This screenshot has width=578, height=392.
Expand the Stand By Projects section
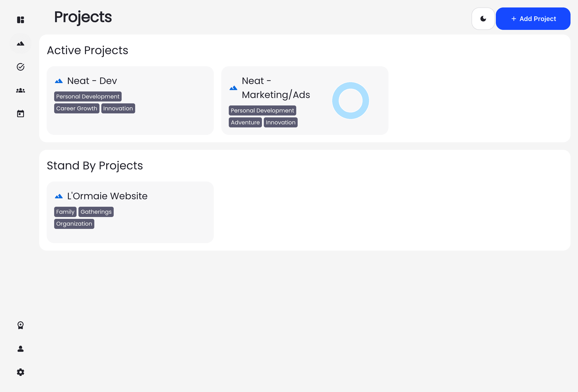[95, 165]
